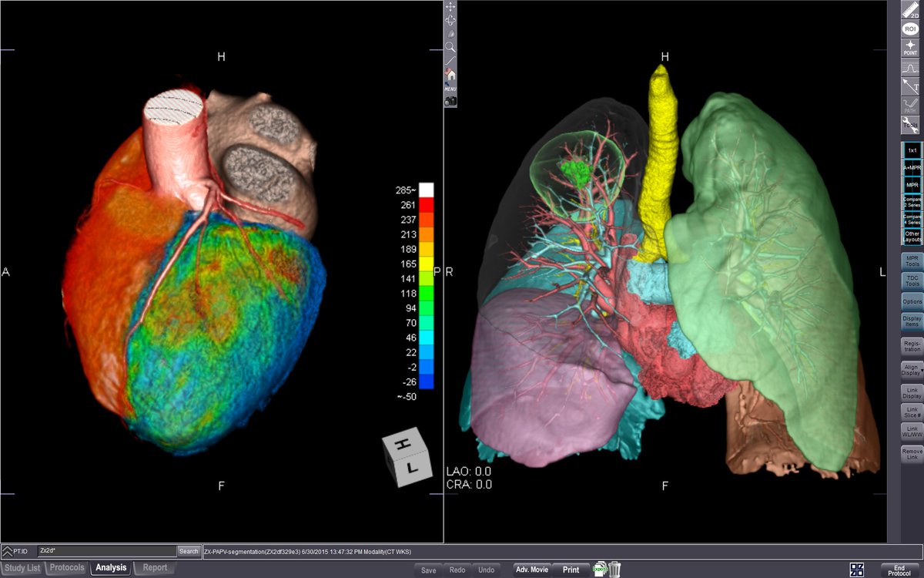Switch to A+MPR layout
Image resolution: width=924 pixels, height=578 pixels.
click(912, 168)
